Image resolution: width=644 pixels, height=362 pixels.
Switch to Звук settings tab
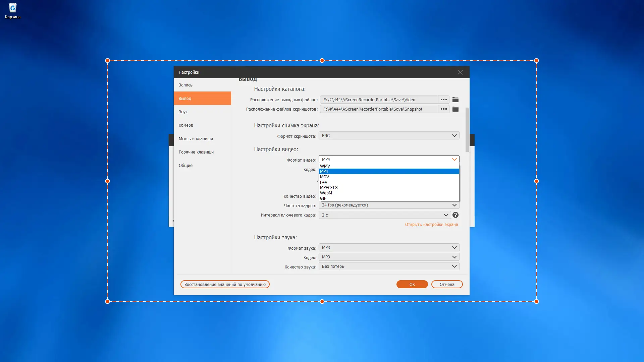(183, 112)
